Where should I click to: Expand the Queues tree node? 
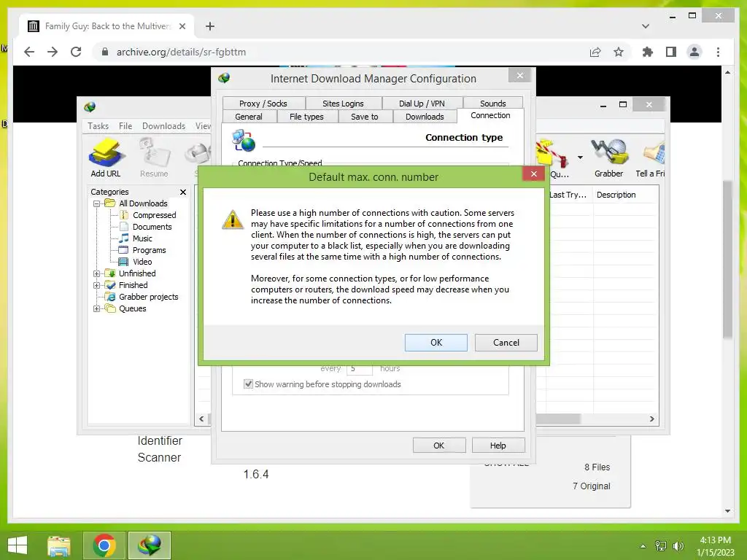coord(96,308)
